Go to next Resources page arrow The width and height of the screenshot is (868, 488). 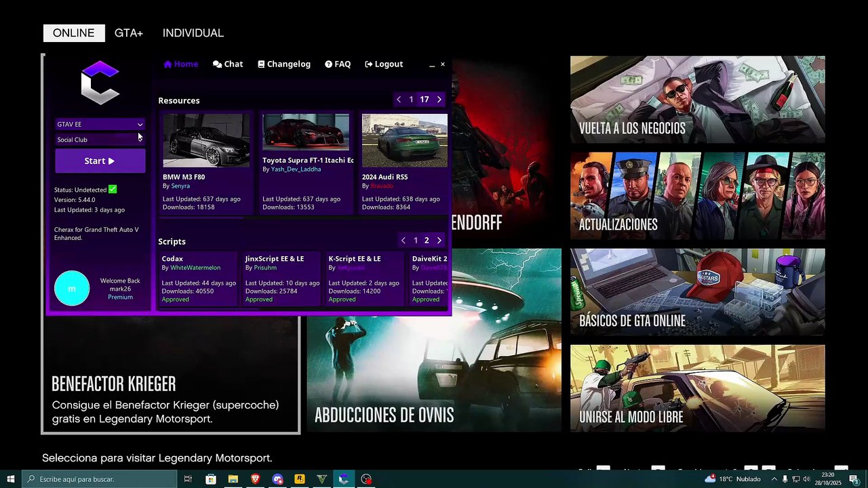tap(439, 100)
